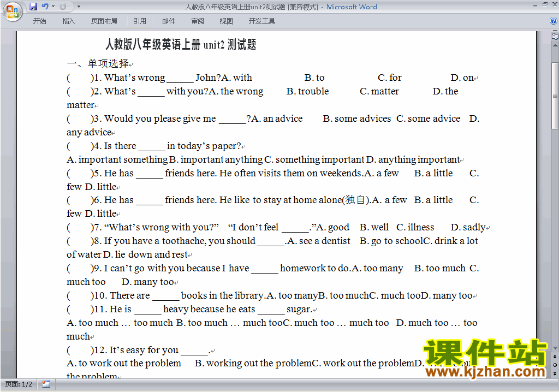Image resolution: width=559 pixels, height=392 pixels.
Task: Toggle the ruler icon above the scrollbar
Action: click(555, 36)
